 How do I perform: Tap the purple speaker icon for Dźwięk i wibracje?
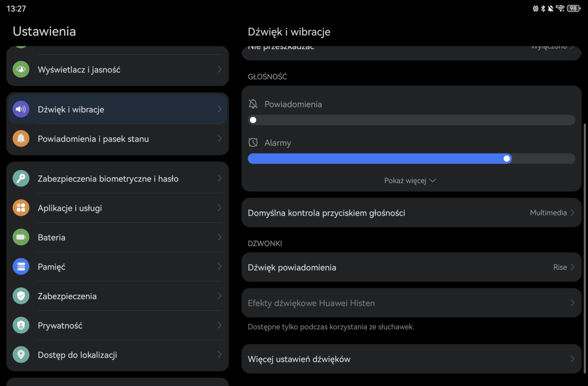pos(21,109)
